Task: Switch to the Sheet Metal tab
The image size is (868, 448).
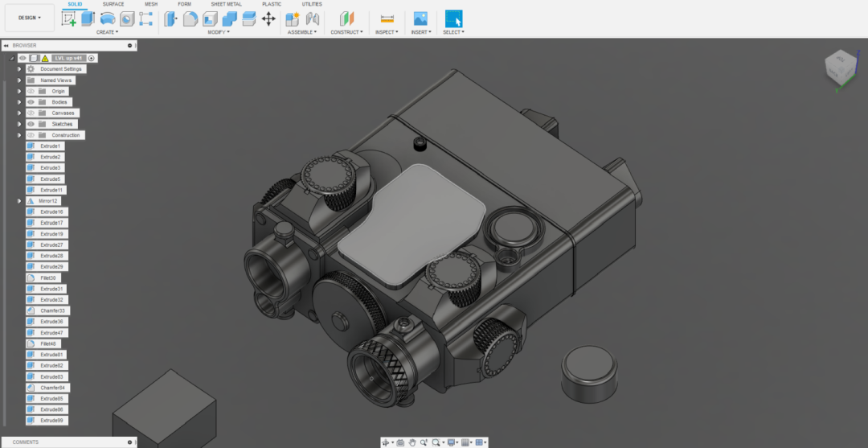Action: tap(226, 4)
